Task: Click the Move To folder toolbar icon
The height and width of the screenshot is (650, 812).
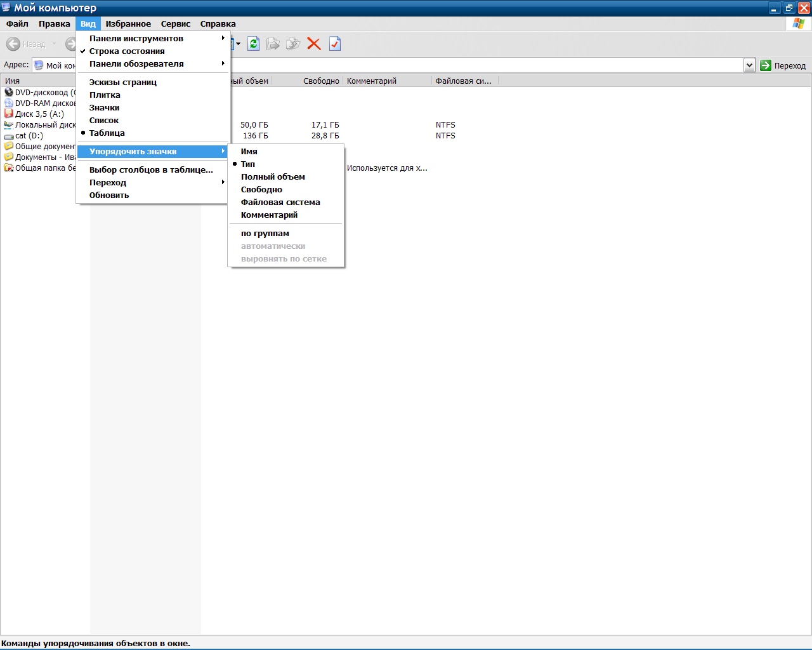Action: point(273,44)
